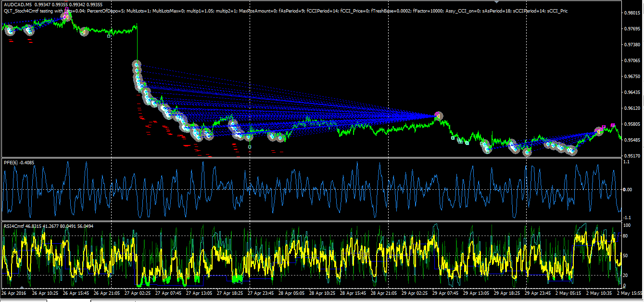
Task: Click the 50 level on RSI scale
Action: 626,256
